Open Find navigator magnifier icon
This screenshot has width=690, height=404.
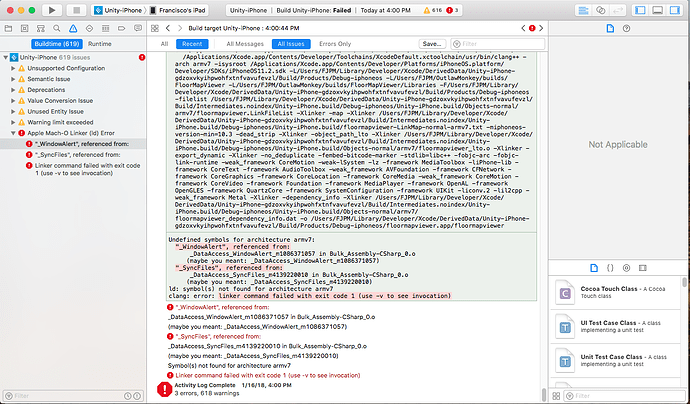click(57, 29)
